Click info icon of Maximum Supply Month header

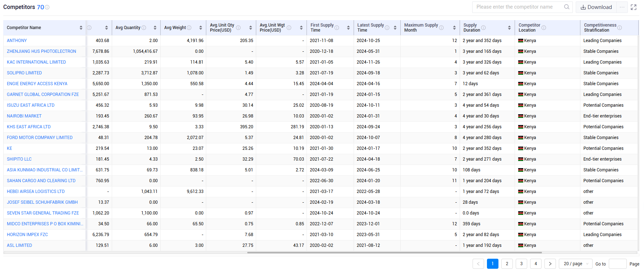(441, 28)
